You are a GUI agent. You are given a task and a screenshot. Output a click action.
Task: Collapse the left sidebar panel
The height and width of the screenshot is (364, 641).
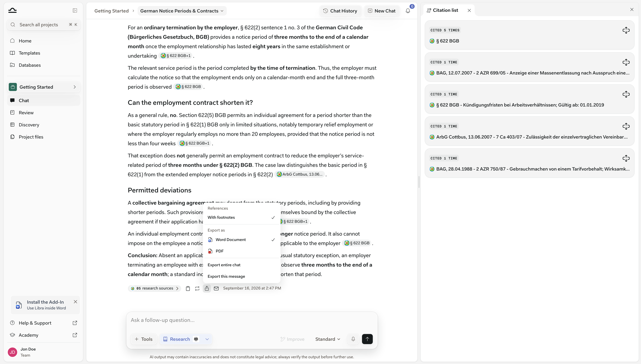[75, 10]
